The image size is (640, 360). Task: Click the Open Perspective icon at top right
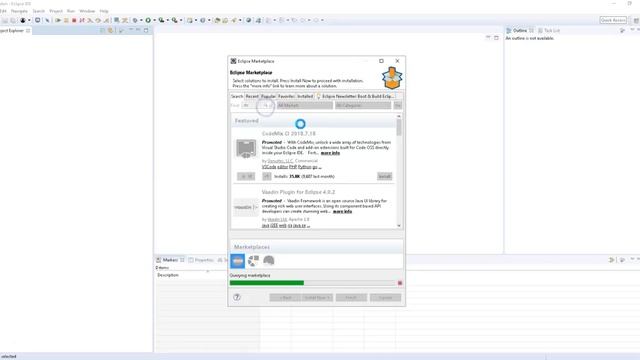[636, 20]
